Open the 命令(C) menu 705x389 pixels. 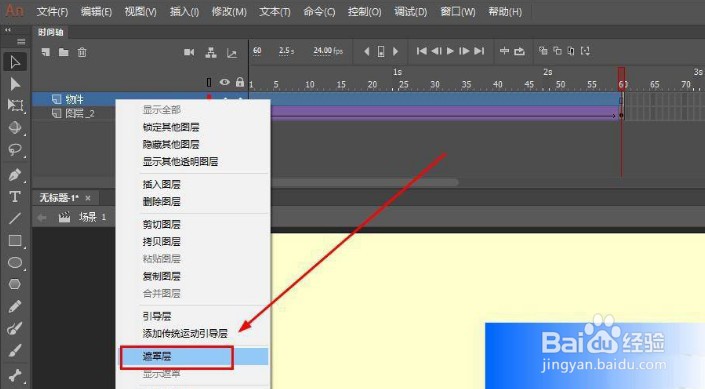point(319,12)
